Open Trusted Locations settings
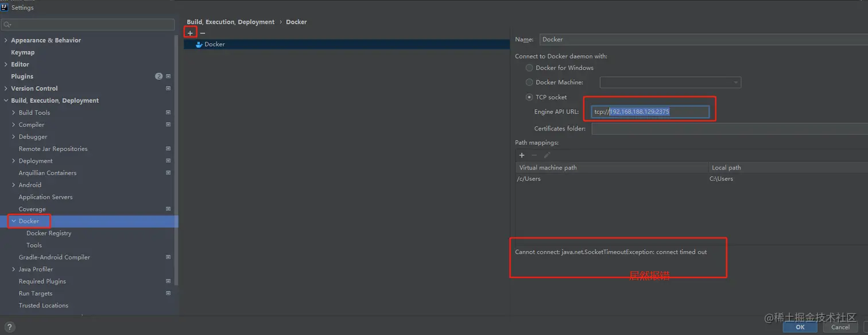The width and height of the screenshot is (868, 335). click(43, 306)
